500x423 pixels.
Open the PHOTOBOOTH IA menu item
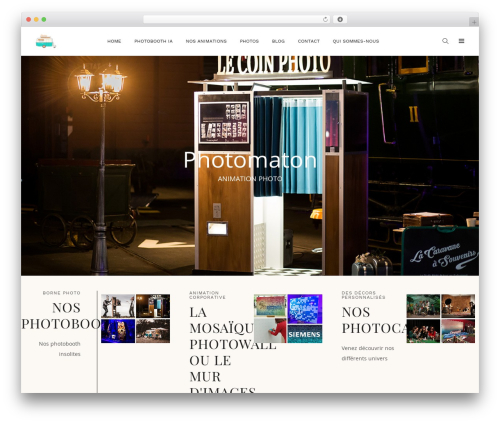pos(153,41)
